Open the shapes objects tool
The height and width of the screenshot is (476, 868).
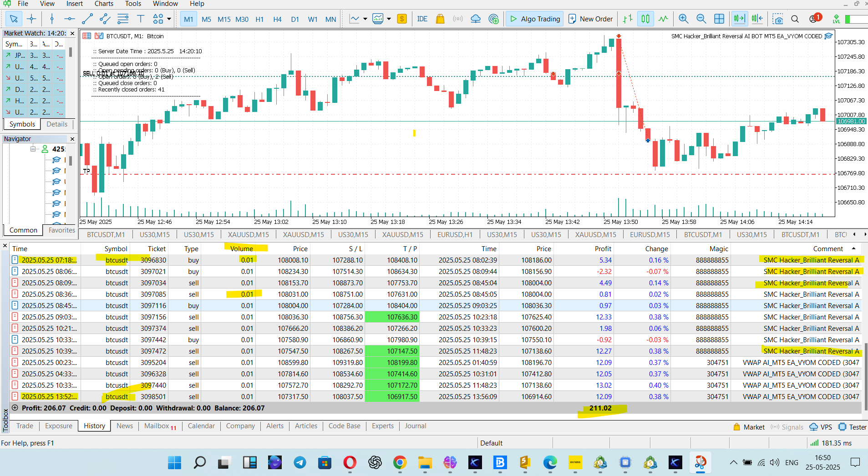[158, 19]
